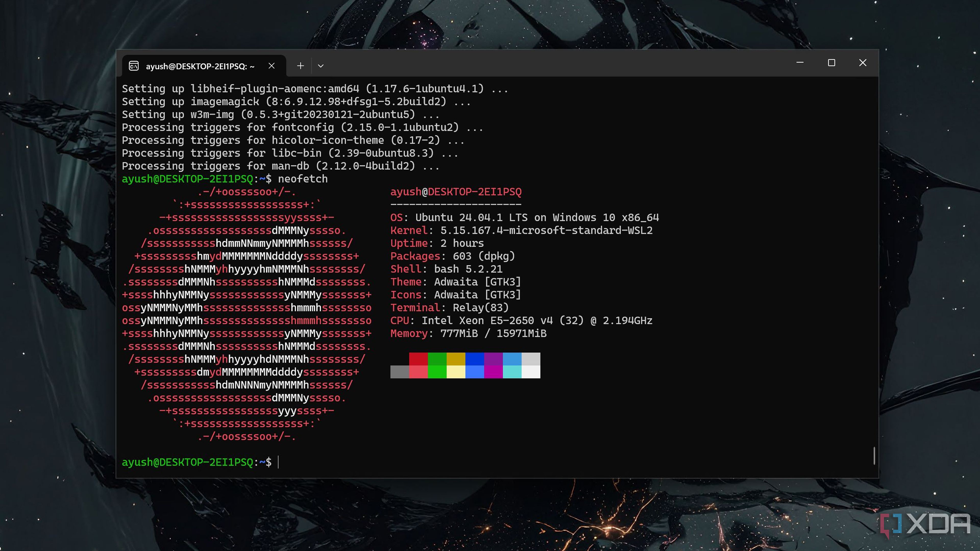Click empty title bar area of terminal

click(552, 64)
